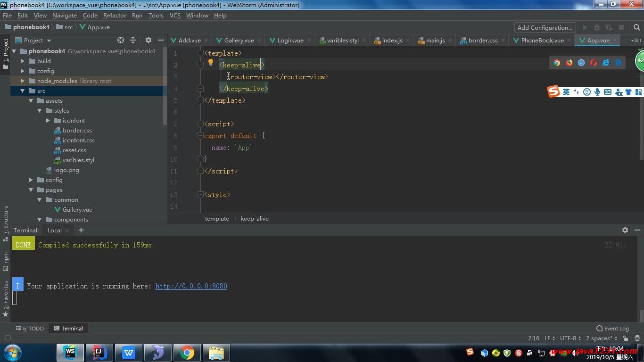Collapse the assets folder
This screenshot has height=362, width=644.
31,100
